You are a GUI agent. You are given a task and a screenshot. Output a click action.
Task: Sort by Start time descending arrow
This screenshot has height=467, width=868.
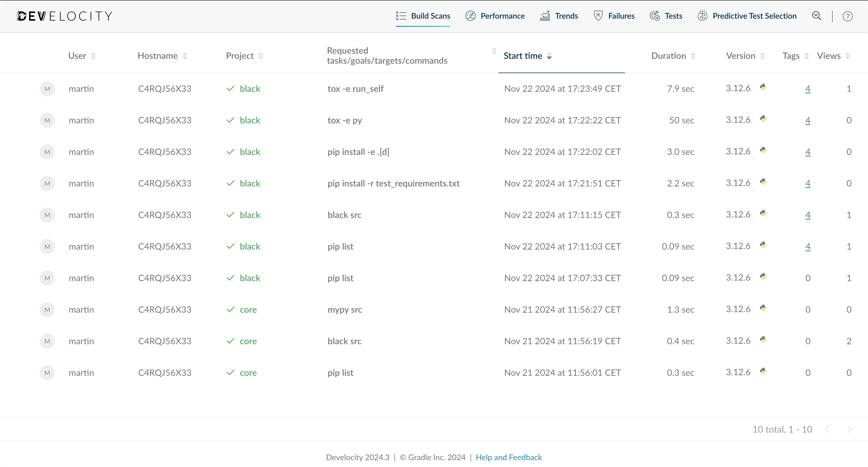pos(549,58)
